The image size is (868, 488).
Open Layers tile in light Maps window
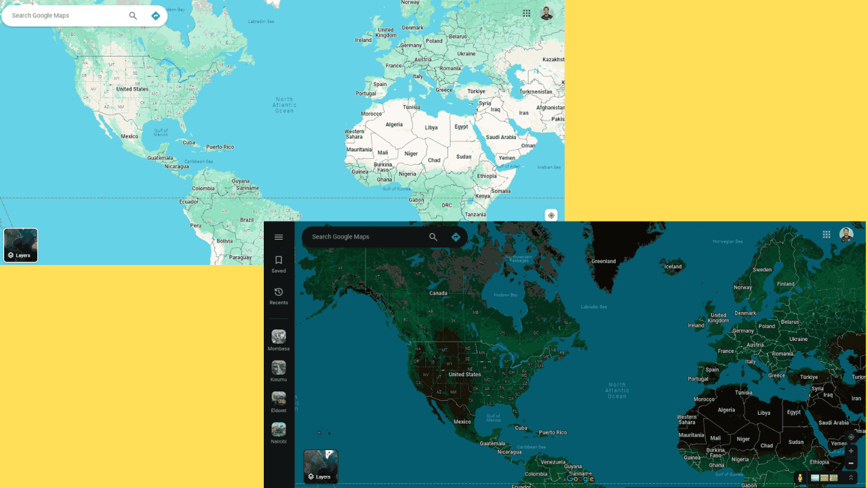tap(21, 245)
